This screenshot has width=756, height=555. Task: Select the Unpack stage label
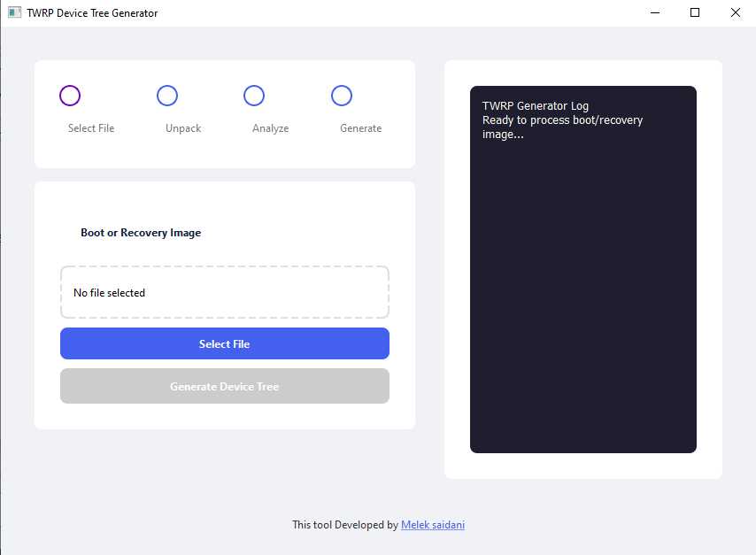pos(182,127)
